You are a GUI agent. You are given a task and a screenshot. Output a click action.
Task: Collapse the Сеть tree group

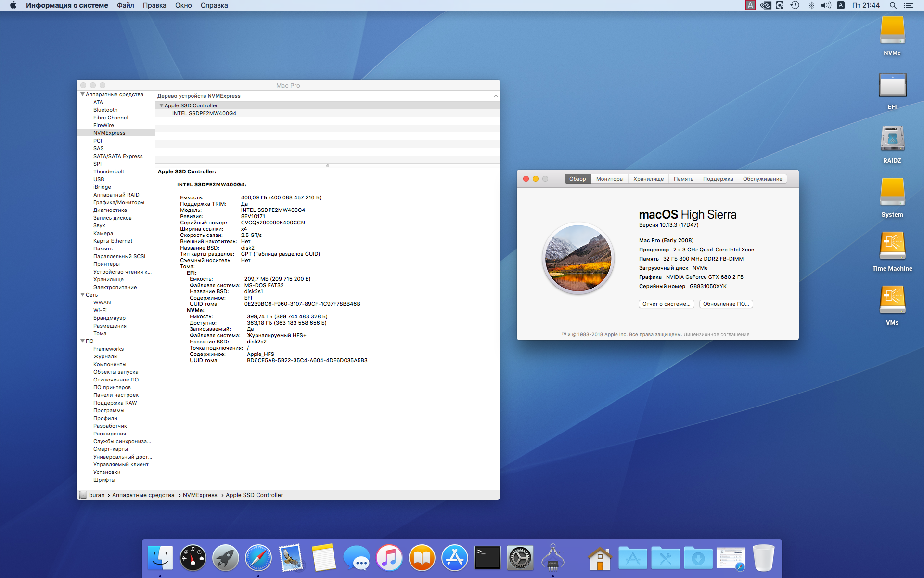pos(83,295)
